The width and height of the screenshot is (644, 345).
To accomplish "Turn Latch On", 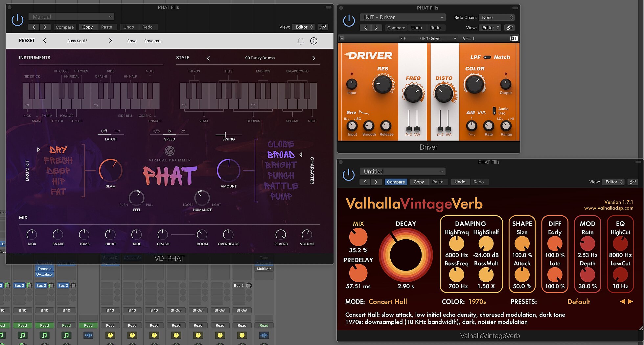I will pyautogui.click(x=117, y=131).
